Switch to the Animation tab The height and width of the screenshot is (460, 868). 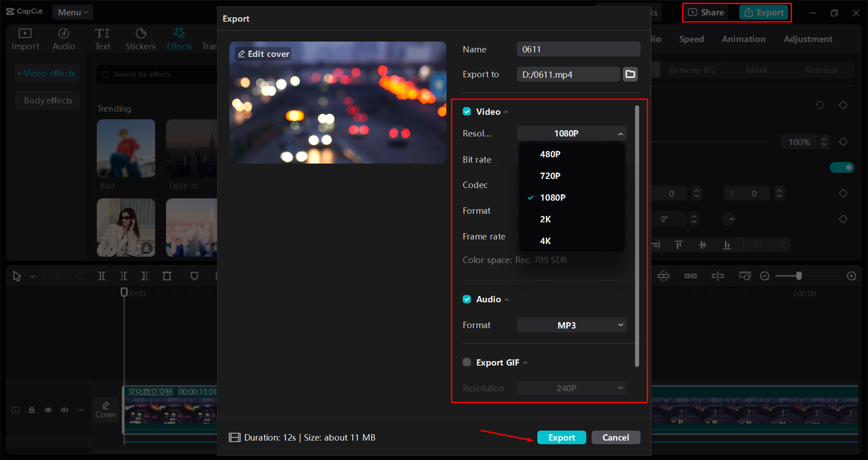tap(743, 39)
